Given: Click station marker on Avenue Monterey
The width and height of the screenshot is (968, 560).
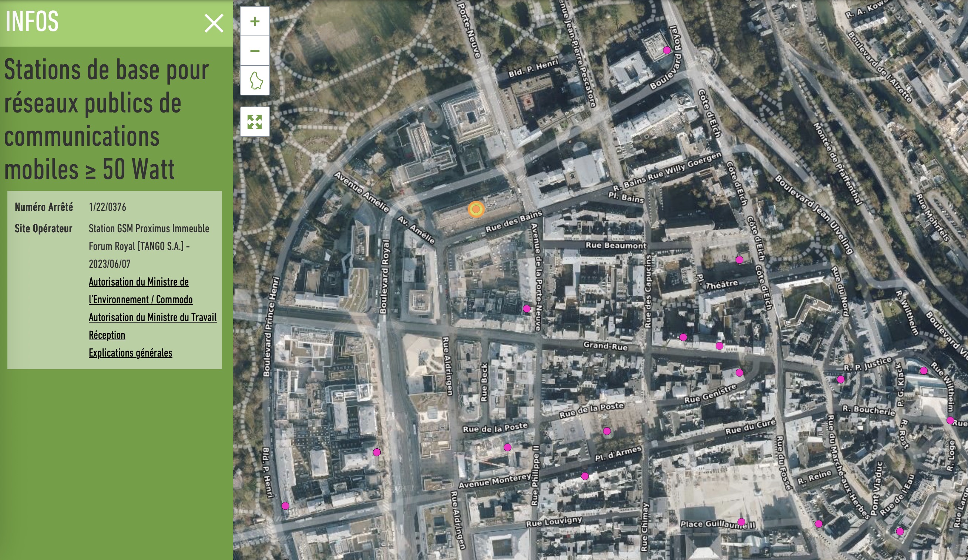Looking at the screenshot, I should coord(585,476).
